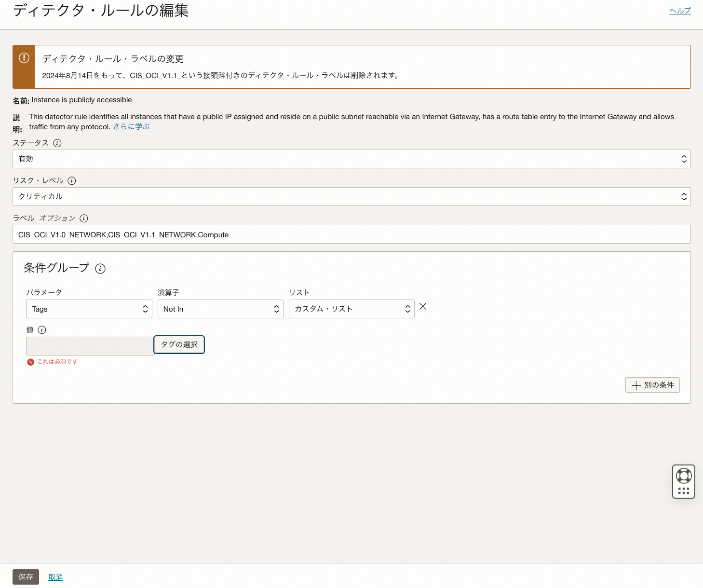This screenshot has width=703, height=588.
Task: Open the さらに学ぶ link
Action: coord(131,126)
